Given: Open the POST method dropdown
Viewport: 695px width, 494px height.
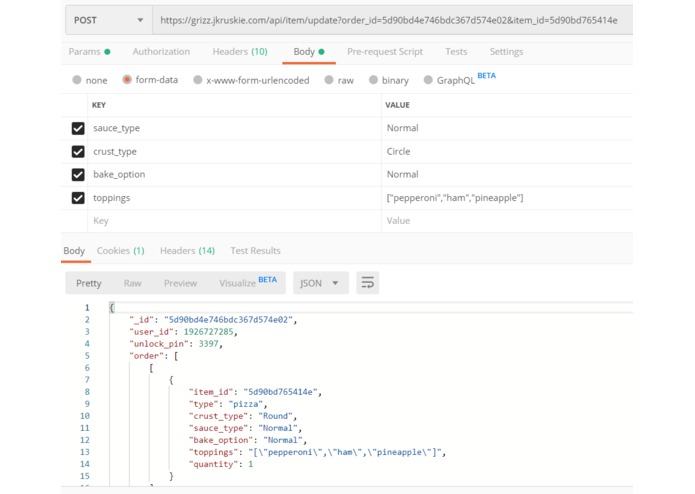Looking at the screenshot, I should (109, 20).
